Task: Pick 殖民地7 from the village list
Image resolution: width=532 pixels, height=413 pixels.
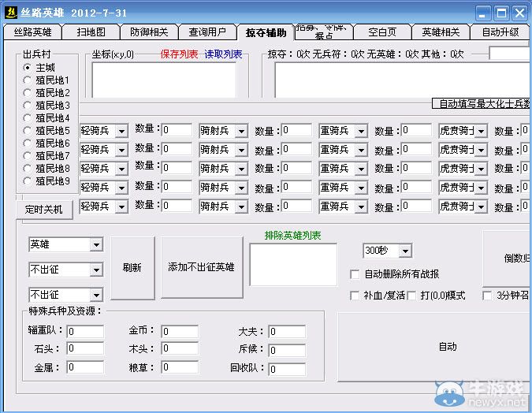Action: point(27,156)
